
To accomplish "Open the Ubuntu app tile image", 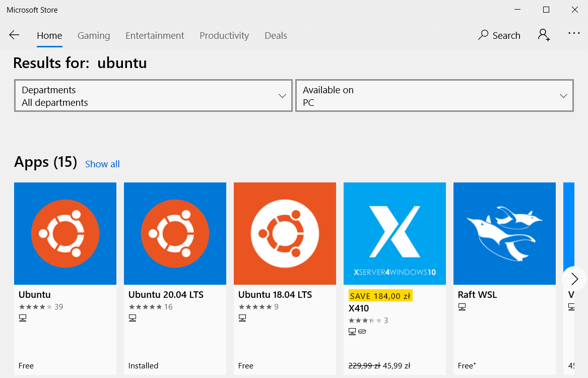I will pos(66,234).
